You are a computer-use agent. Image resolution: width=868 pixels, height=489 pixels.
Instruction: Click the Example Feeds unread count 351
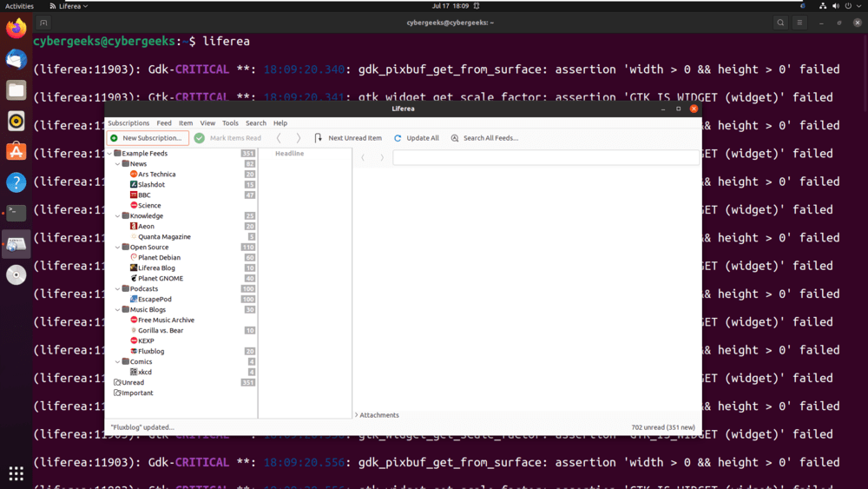pyautogui.click(x=248, y=154)
